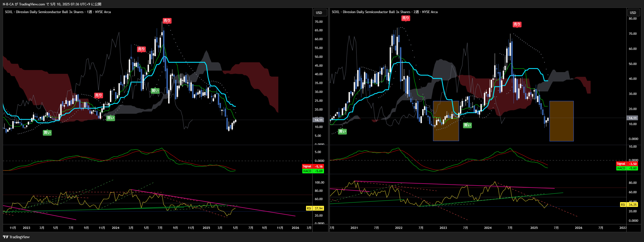
Task: Click the 2024 label on the weekly time axis
Action: [x=116, y=228]
